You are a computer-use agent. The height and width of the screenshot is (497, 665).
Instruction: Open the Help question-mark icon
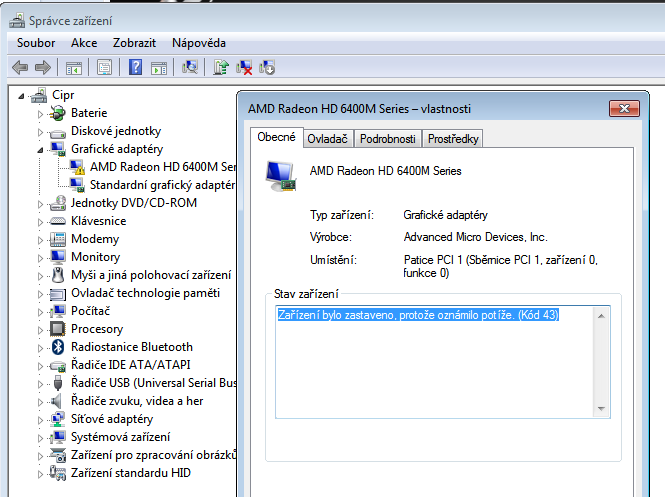click(x=135, y=67)
